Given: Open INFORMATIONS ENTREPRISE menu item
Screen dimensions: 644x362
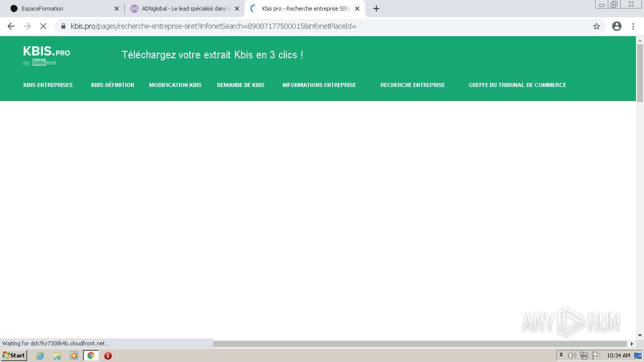Looking at the screenshot, I should click(x=319, y=85).
